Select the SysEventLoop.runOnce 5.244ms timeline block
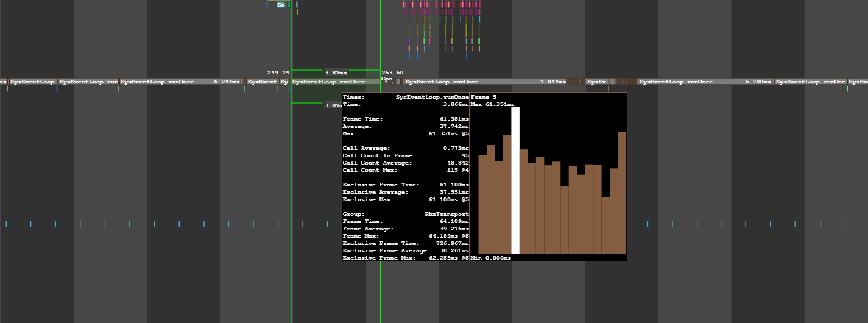Screen dimensions: 868x323 180,82
